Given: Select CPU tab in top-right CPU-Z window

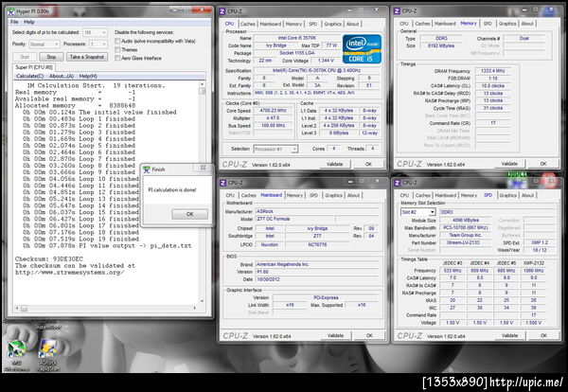Looking at the screenshot, I should 404,24.
